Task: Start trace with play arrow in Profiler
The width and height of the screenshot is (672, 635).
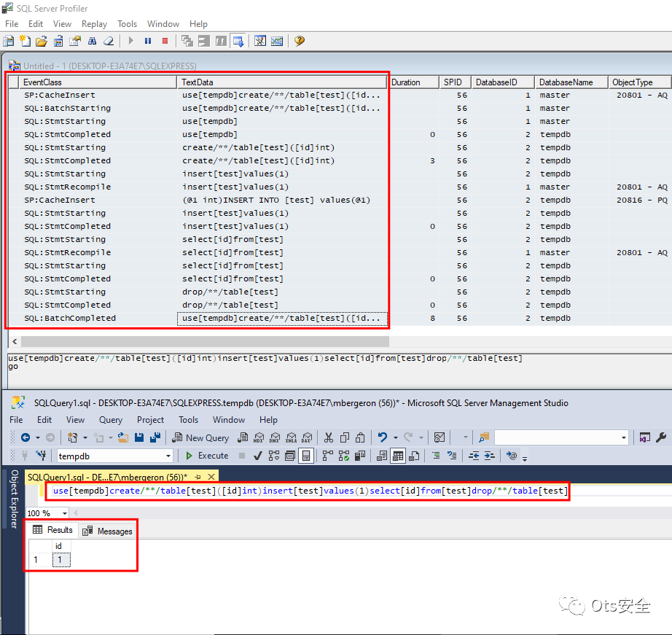Action: click(131, 41)
